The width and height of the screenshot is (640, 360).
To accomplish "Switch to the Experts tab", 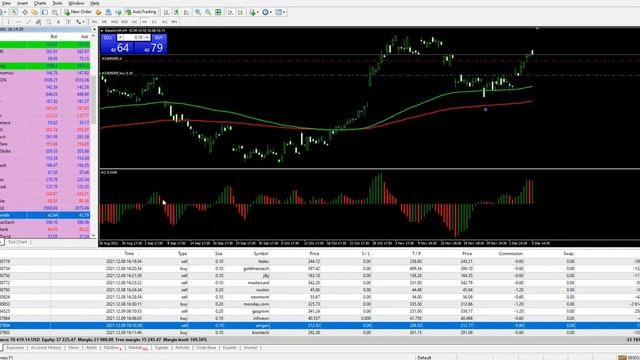I will (x=229, y=348).
